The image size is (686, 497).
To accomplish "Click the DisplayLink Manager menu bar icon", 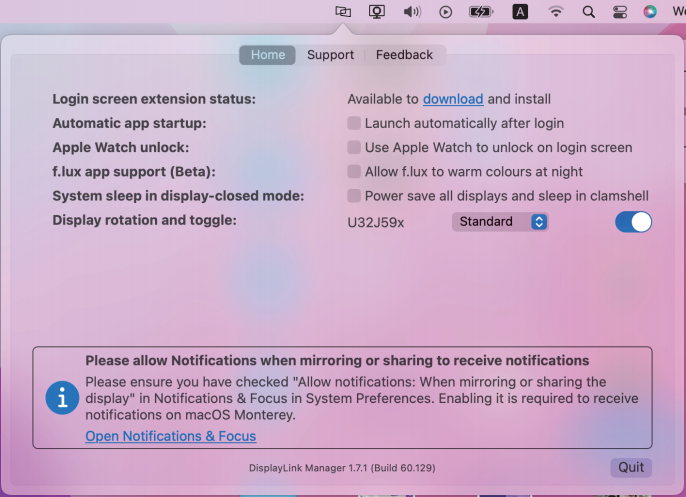I will click(x=343, y=12).
